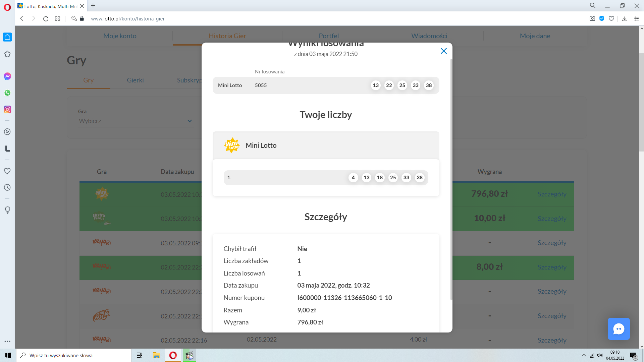Open the chat support widget
The height and width of the screenshot is (362, 644).
point(619,329)
